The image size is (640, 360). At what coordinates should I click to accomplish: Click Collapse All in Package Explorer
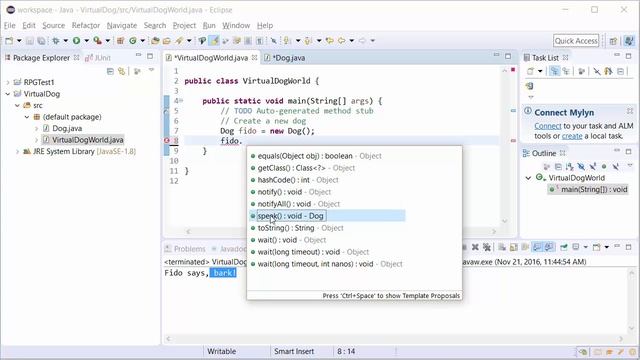pyautogui.click(x=110, y=71)
